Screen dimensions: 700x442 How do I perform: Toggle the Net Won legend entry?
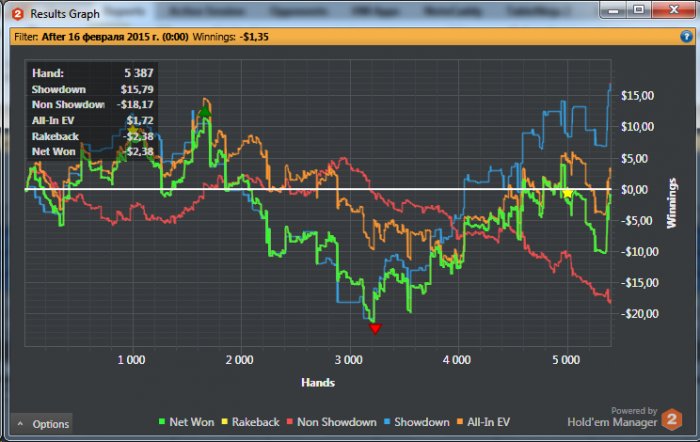click(187, 422)
